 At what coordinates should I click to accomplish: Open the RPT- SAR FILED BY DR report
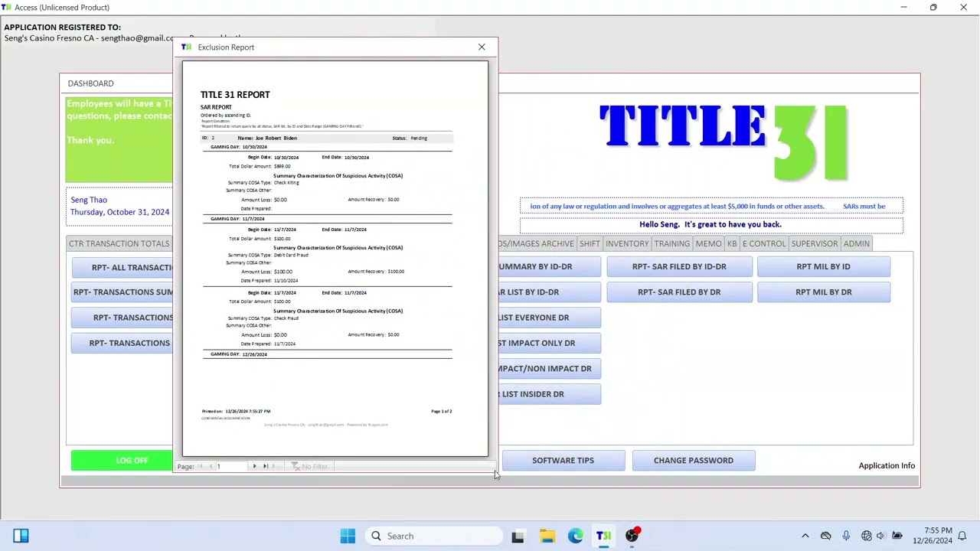click(679, 292)
